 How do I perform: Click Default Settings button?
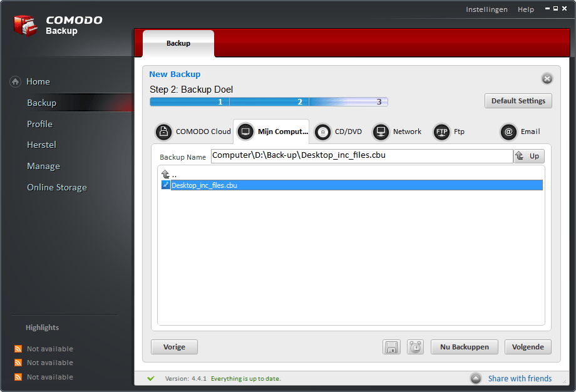[x=518, y=101]
